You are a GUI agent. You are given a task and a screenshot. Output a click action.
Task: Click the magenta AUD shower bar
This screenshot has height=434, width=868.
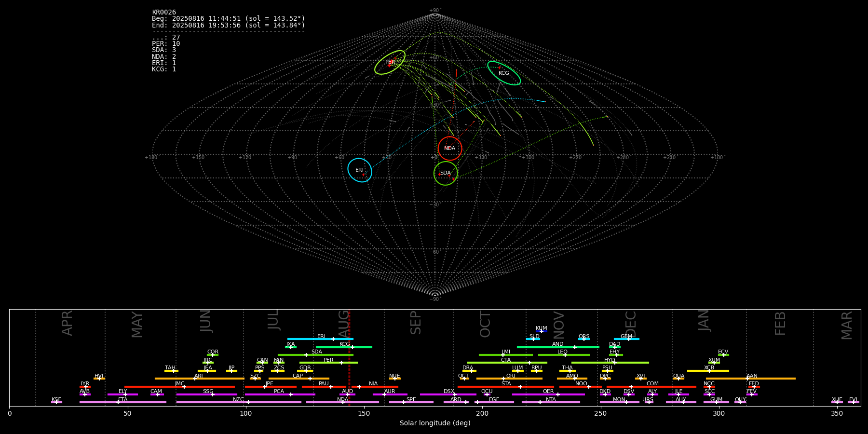coord(347,394)
